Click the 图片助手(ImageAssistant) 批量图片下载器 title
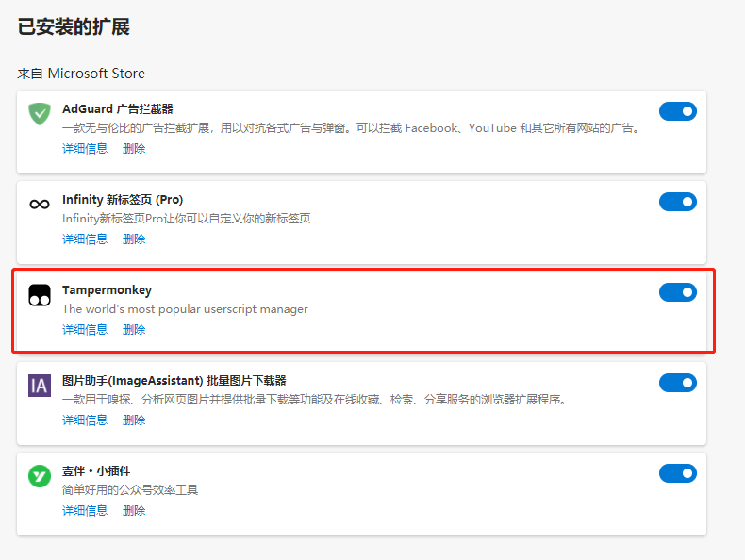745x560 pixels. click(x=174, y=381)
